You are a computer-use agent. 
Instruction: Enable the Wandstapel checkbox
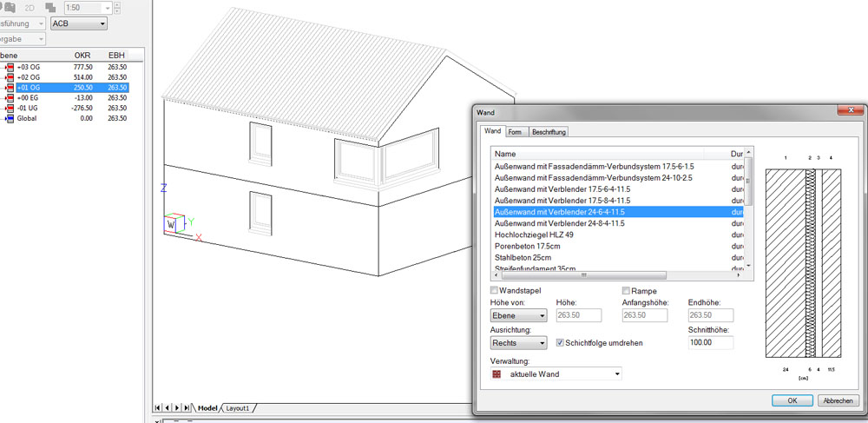pos(495,291)
